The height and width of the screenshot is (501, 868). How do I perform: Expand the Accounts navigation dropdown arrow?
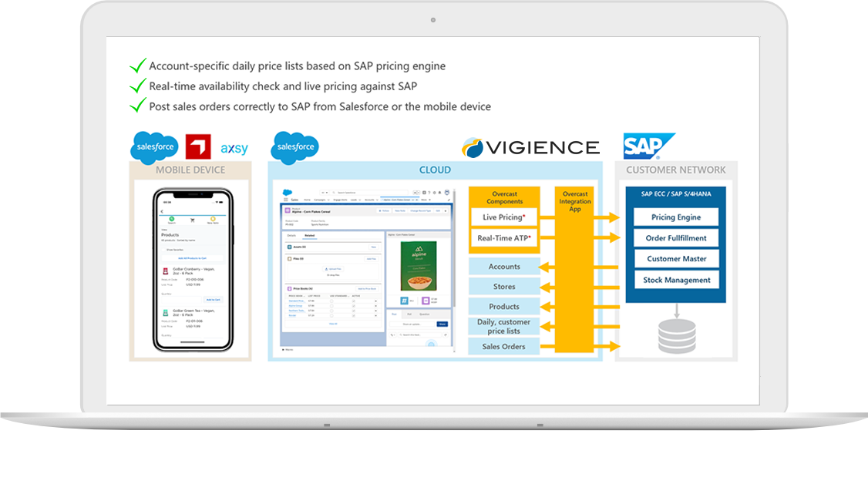(377, 200)
